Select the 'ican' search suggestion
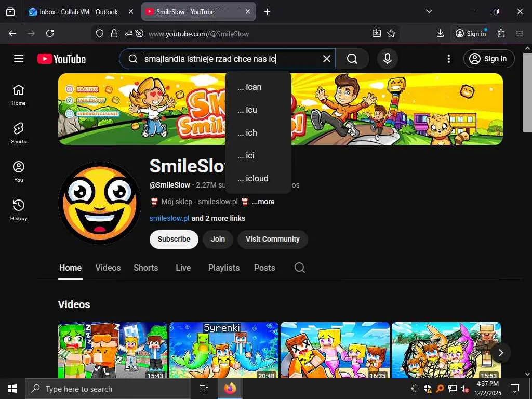The image size is (532, 399). (258, 87)
